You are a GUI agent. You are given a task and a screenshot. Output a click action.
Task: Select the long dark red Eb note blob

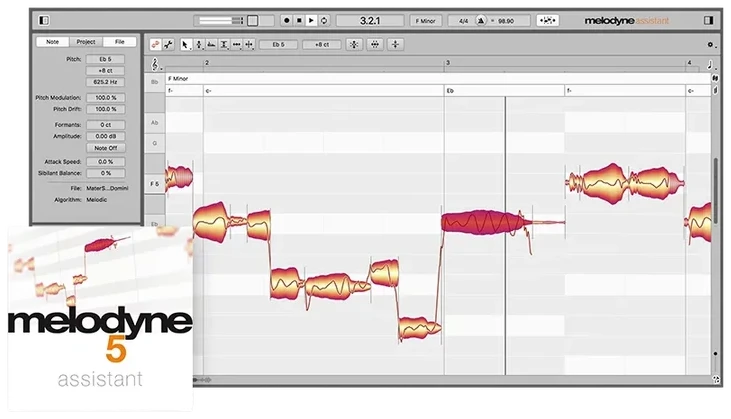(x=485, y=222)
